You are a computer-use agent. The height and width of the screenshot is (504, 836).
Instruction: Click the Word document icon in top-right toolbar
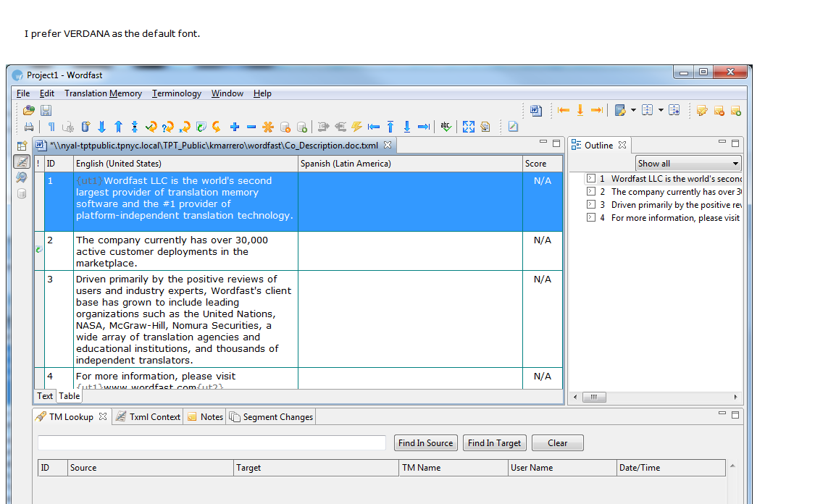click(x=535, y=111)
